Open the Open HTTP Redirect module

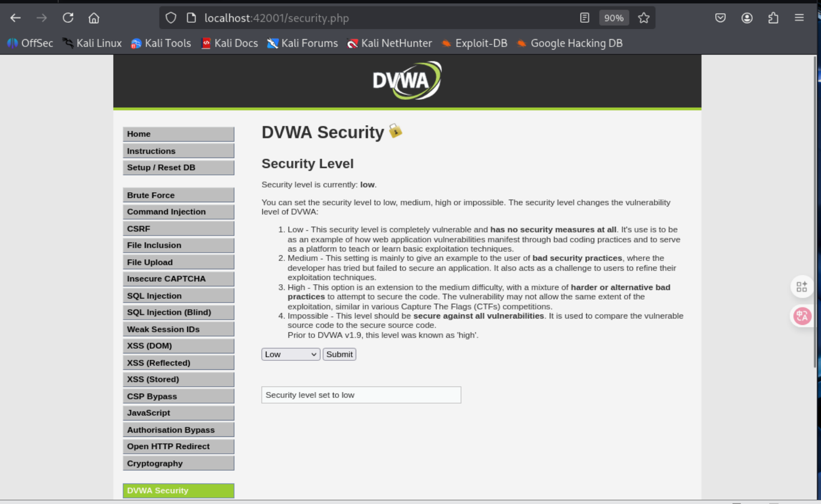pyautogui.click(x=179, y=446)
